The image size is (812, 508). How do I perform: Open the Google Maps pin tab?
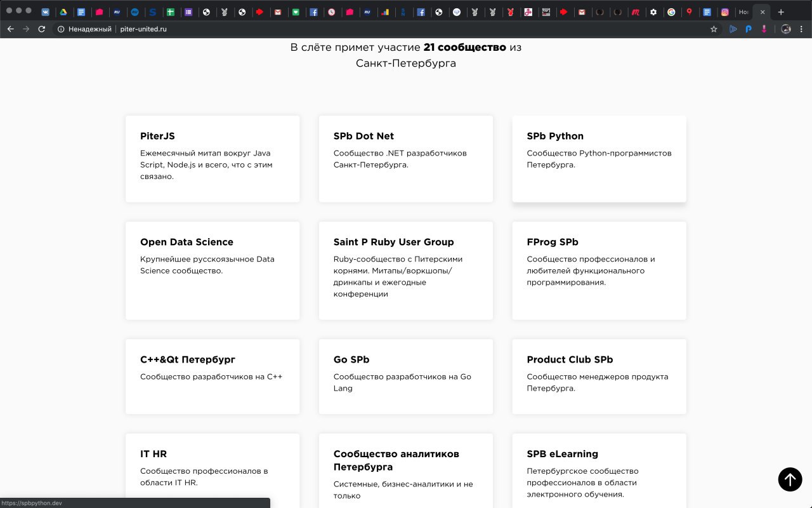point(689,12)
